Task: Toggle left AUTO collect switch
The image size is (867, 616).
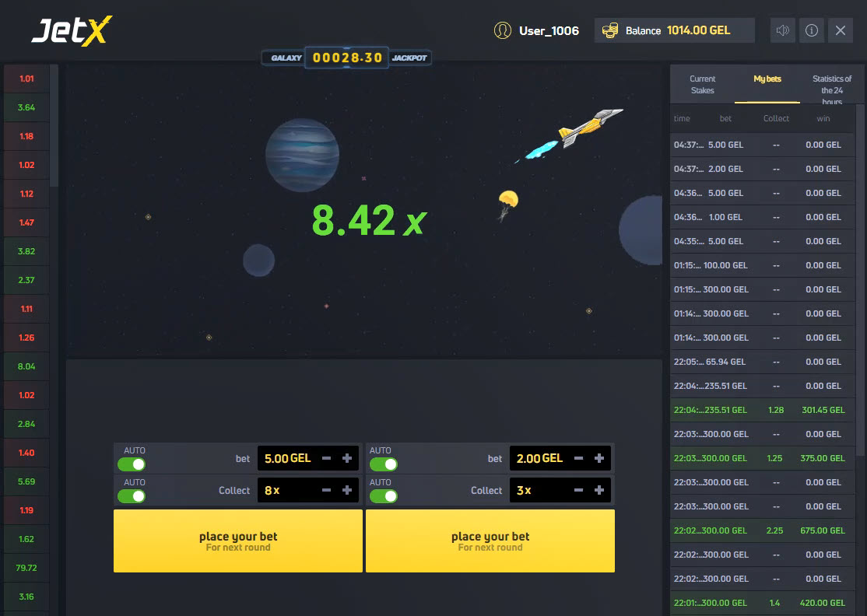Action: (x=132, y=496)
